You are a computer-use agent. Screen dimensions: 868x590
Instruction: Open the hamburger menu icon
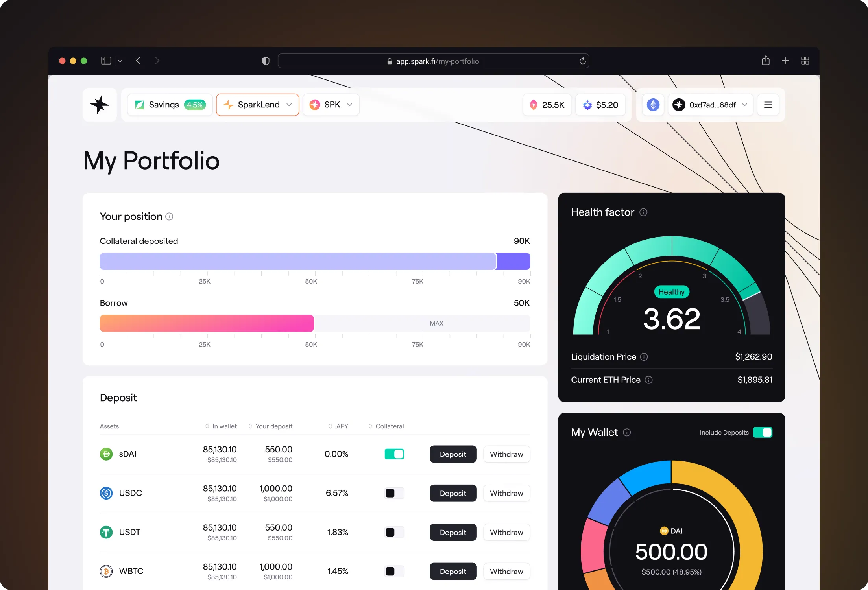coord(768,105)
